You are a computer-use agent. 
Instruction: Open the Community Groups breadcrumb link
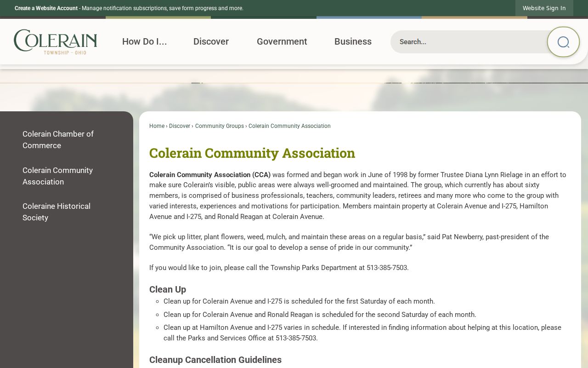coord(220,126)
